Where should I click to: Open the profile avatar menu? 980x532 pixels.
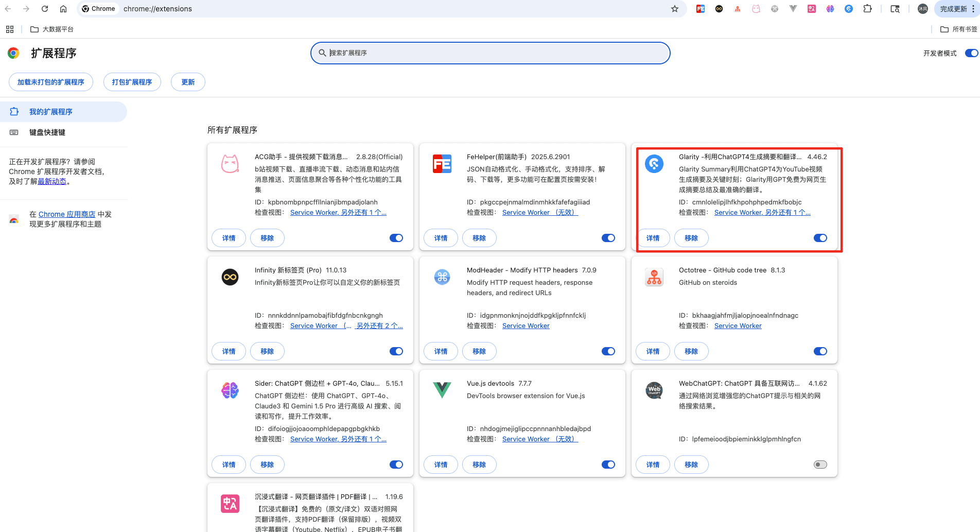[923, 9]
